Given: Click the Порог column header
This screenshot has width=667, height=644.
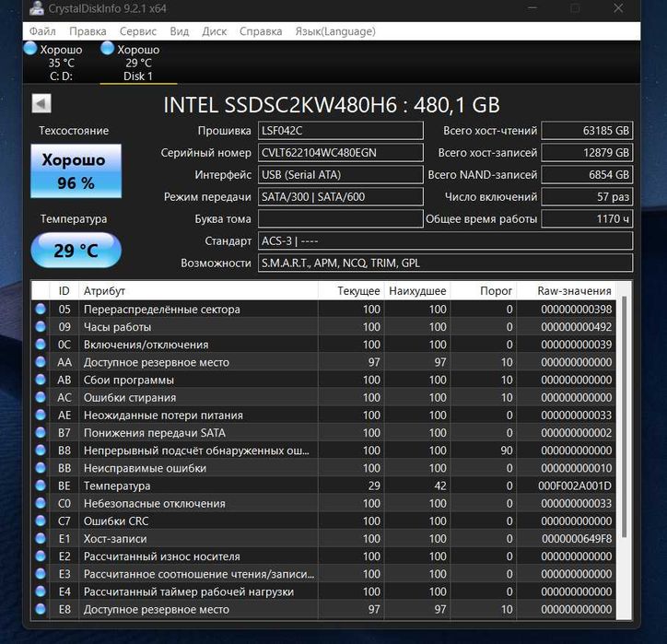Looking at the screenshot, I should pyautogui.click(x=484, y=291).
